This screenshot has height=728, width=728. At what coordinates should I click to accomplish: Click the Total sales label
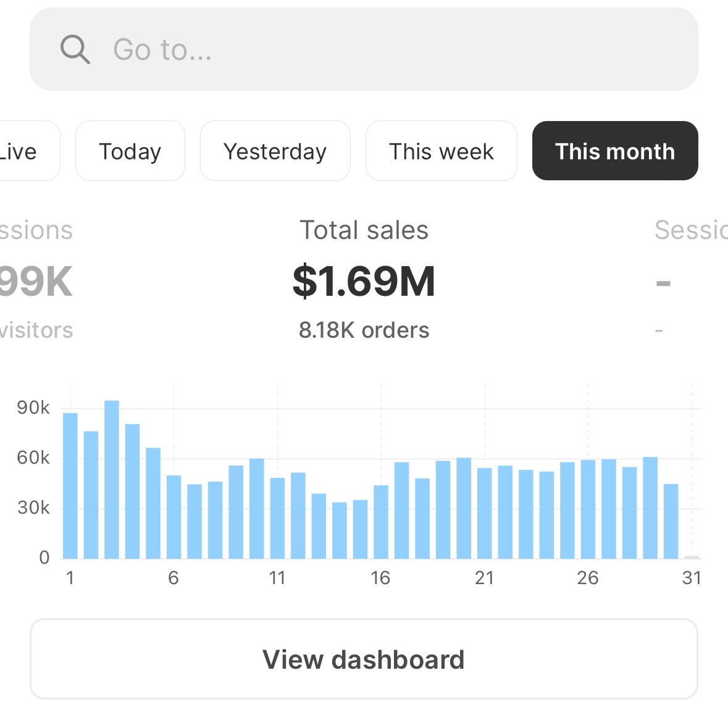[x=364, y=229]
